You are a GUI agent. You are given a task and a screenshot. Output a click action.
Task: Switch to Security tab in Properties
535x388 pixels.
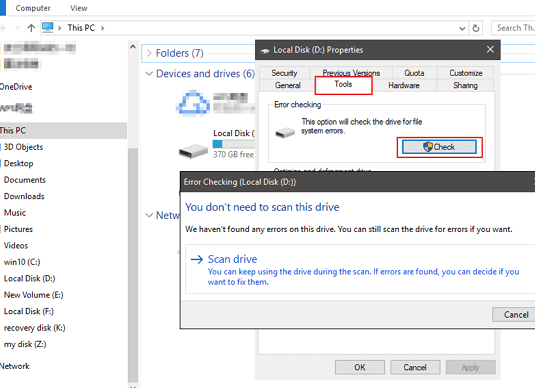(284, 73)
